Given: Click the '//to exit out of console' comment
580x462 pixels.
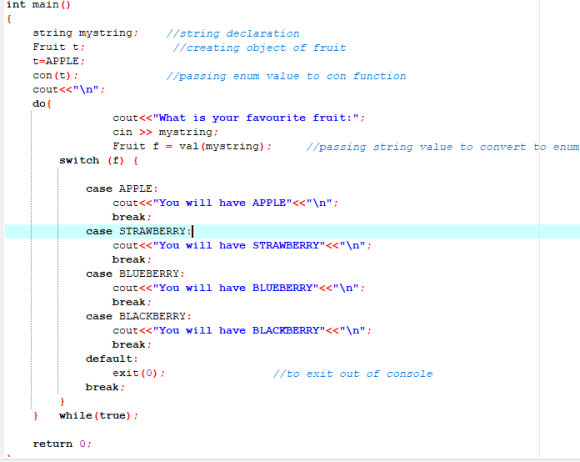Looking at the screenshot, I should [x=353, y=374].
